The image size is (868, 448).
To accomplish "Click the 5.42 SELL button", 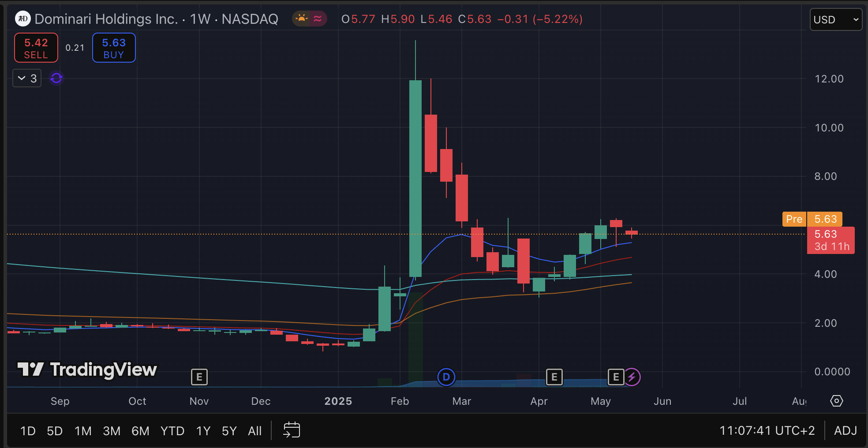I will [x=36, y=48].
